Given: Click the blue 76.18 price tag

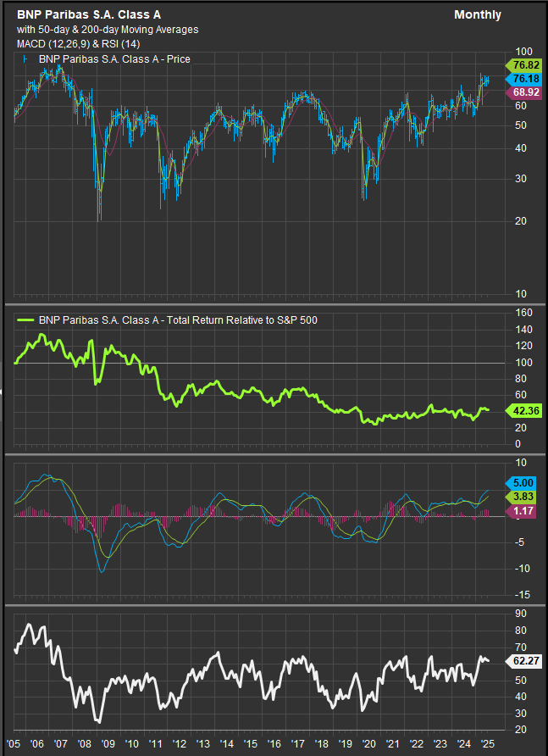Looking at the screenshot, I should tap(523, 79).
